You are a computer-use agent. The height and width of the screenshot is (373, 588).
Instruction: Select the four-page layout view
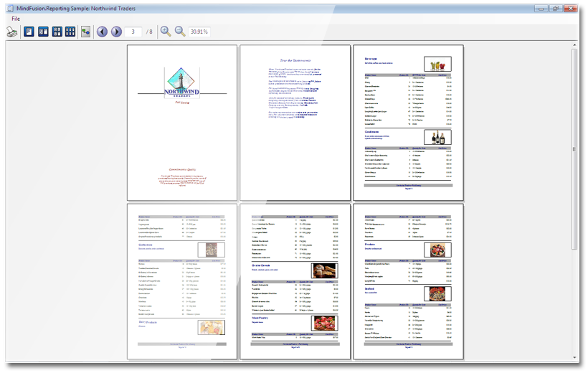pos(57,32)
